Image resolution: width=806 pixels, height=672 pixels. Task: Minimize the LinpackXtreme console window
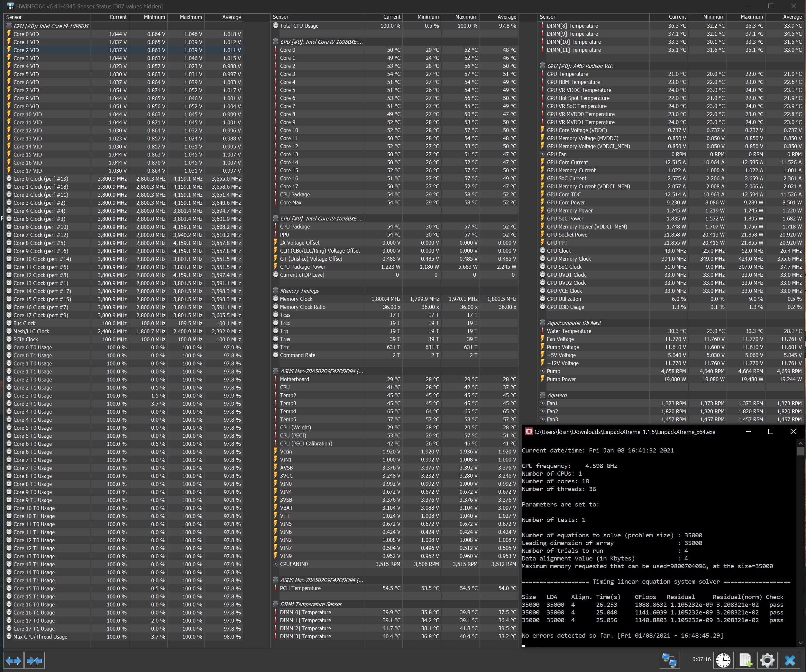click(x=748, y=432)
